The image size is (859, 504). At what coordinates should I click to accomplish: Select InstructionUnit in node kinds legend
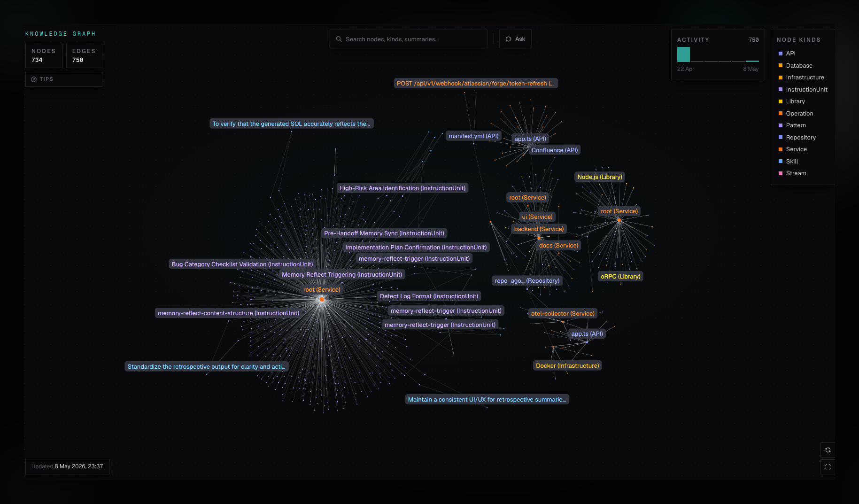pos(803,90)
